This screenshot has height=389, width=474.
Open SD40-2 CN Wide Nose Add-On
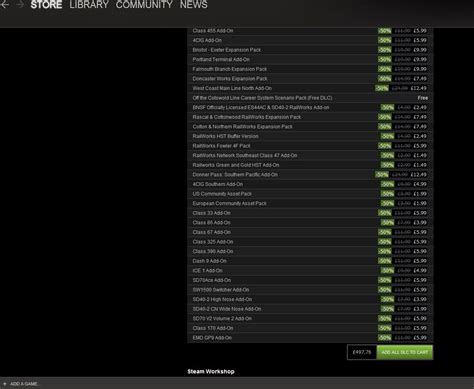[x=310, y=309]
